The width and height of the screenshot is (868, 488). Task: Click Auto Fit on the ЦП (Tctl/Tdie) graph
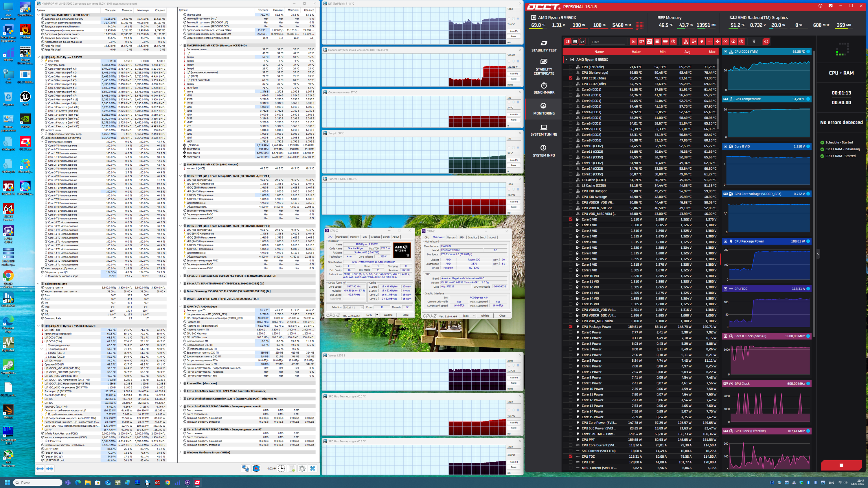coord(514,31)
